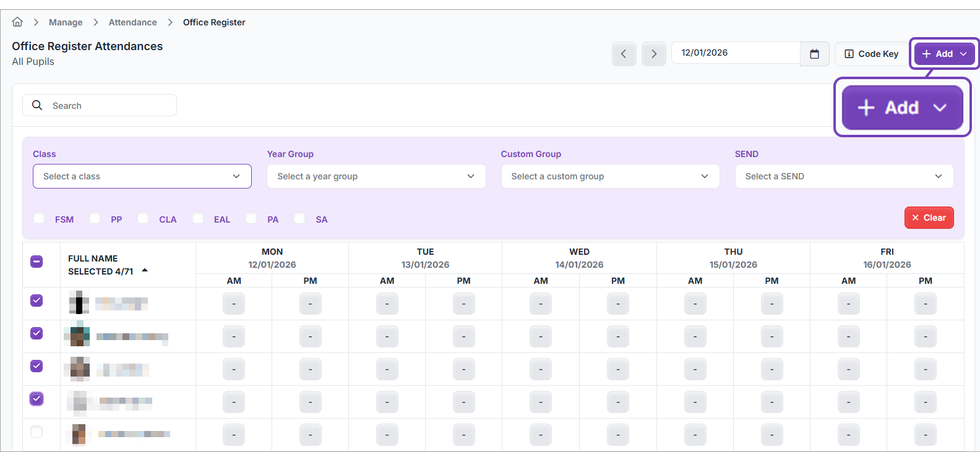Deselect all pupils header checkbox
Screen dimensions: 980x452
point(37,262)
